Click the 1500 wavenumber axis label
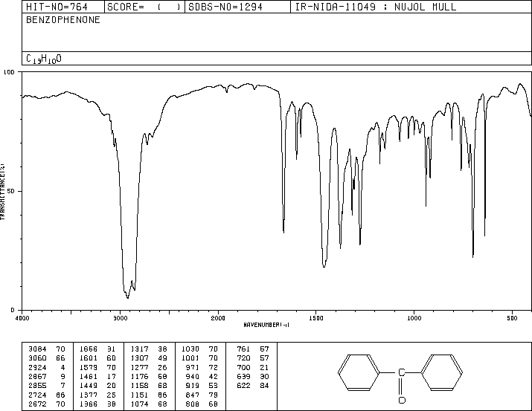Screen dimensions: 532x411 click(316, 318)
